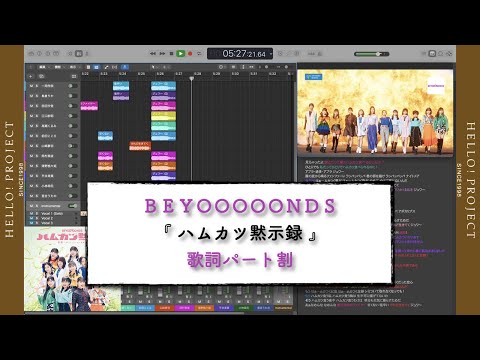Click the highlighted Note Pad icon
Viewport: 480px width, 360px height.
pos(432,53)
